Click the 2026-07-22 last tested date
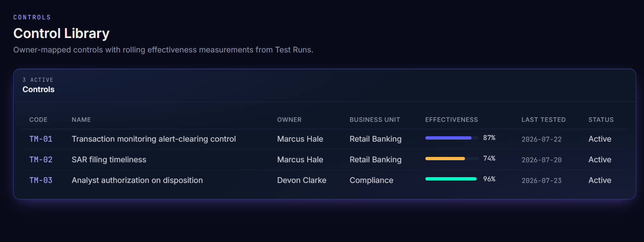Screen dimensions: 644x242 point(542,140)
